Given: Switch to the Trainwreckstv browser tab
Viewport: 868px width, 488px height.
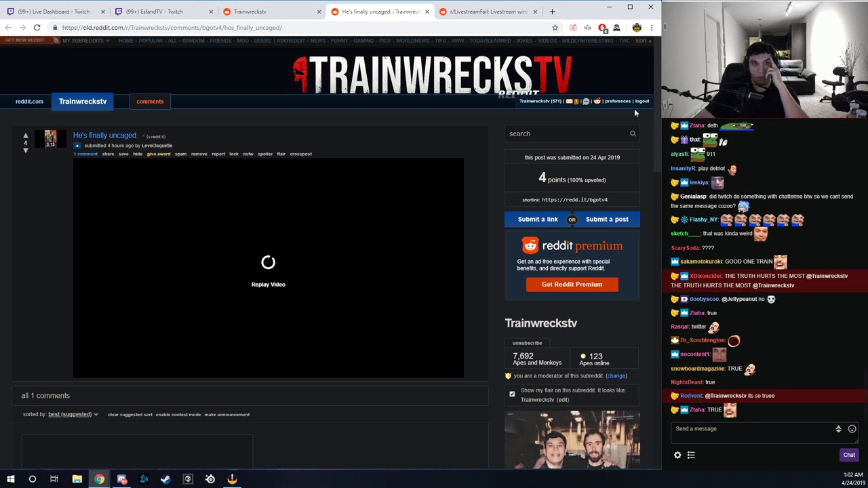Looking at the screenshot, I should (271, 12).
